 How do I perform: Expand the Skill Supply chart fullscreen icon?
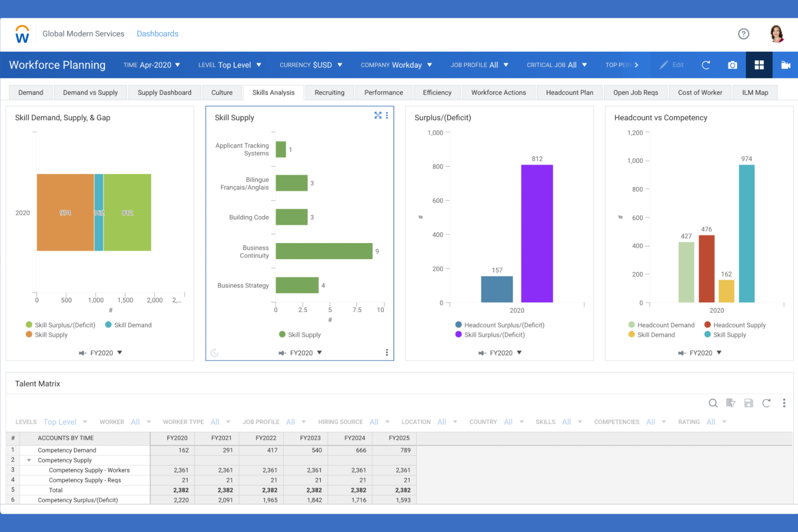tap(378, 115)
